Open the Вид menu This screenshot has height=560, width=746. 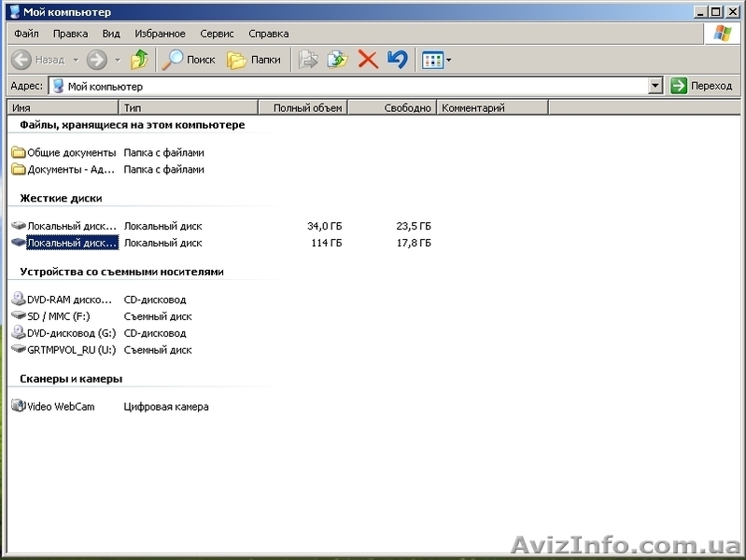point(111,34)
